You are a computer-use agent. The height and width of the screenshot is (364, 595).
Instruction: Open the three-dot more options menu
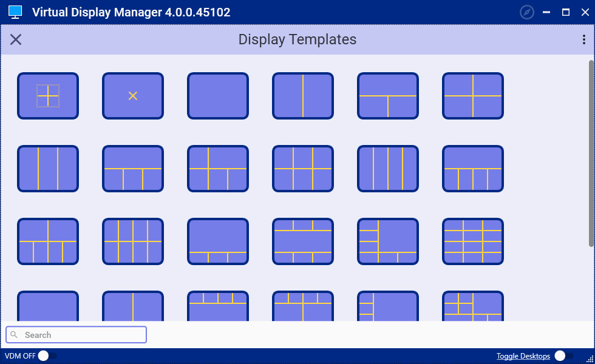pos(584,40)
